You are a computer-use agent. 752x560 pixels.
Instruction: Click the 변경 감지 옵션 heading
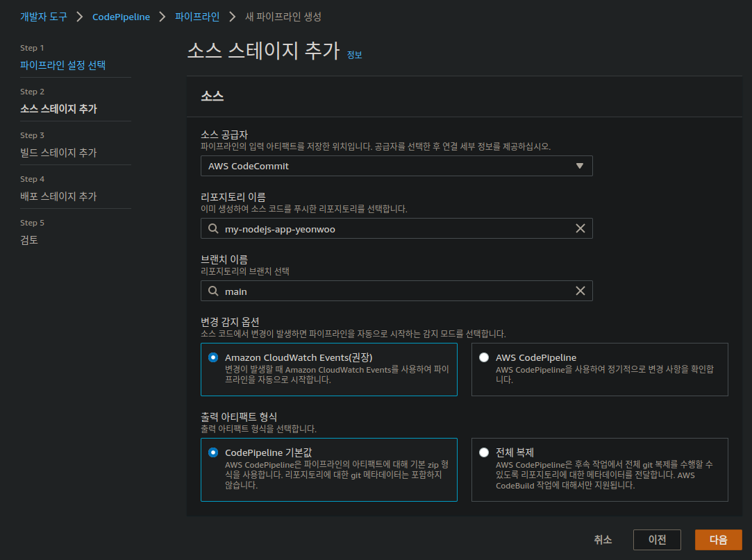(x=231, y=322)
